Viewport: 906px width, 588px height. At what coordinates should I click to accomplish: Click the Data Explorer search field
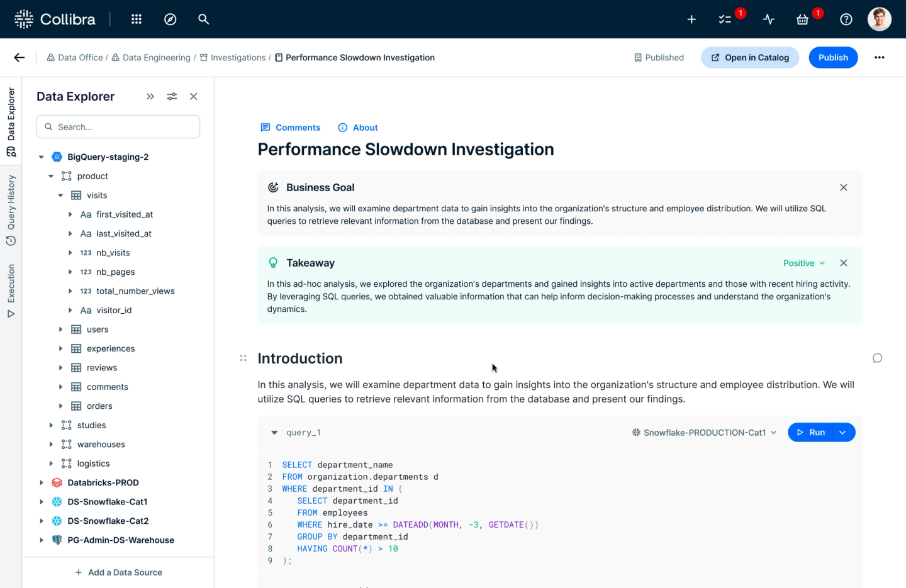(x=118, y=127)
